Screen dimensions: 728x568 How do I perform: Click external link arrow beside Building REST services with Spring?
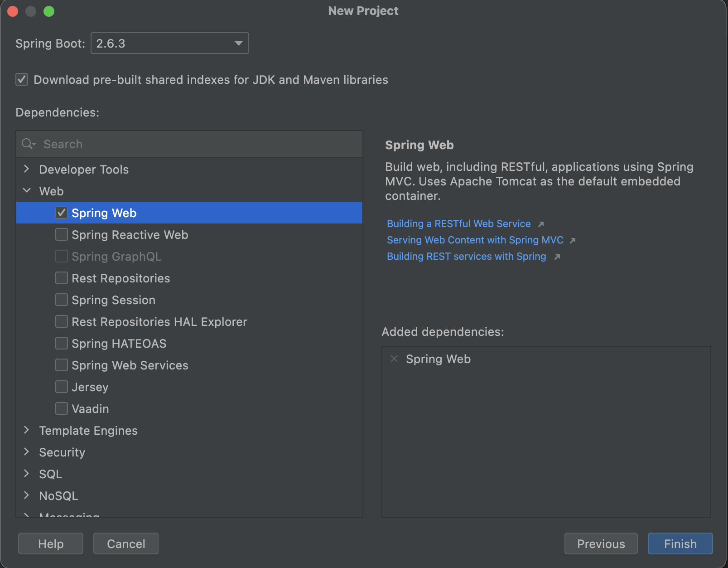(557, 257)
